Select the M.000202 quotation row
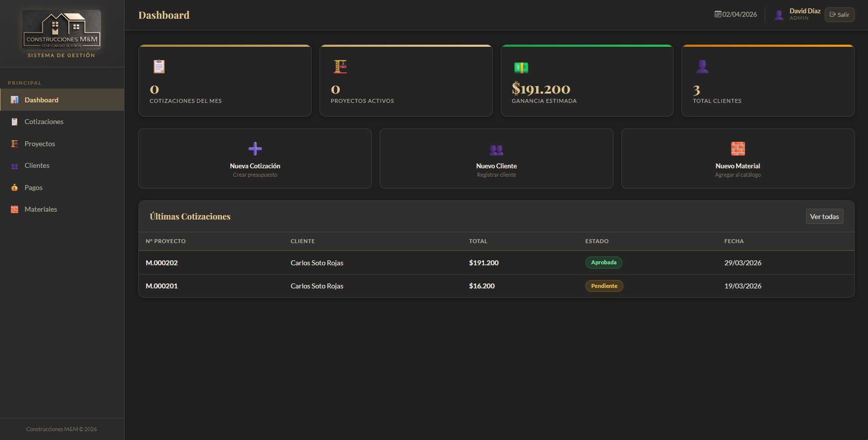The height and width of the screenshot is (440, 868). (x=496, y=263)
